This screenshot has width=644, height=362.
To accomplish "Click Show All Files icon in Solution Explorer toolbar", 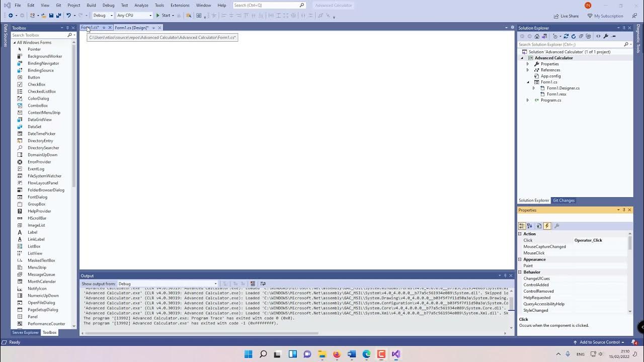I will pos(588,36).
